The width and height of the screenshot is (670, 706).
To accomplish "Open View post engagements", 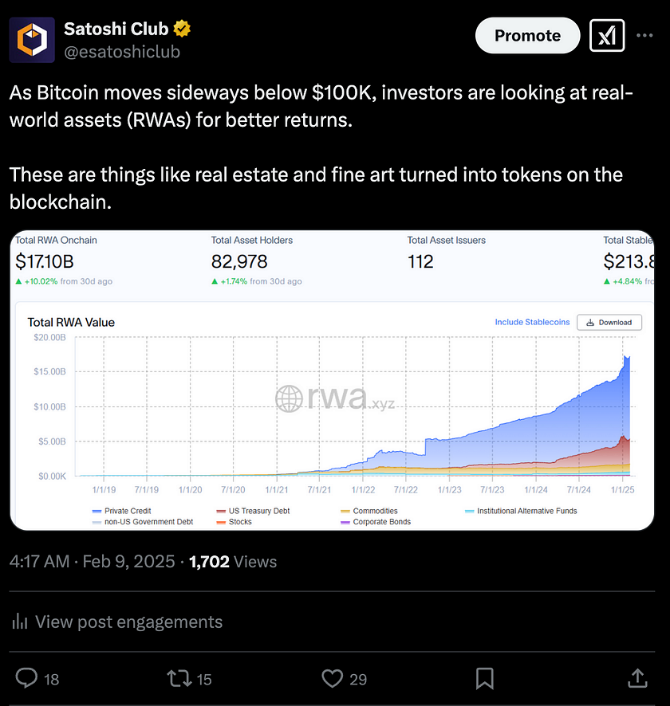I will (117, 622).
